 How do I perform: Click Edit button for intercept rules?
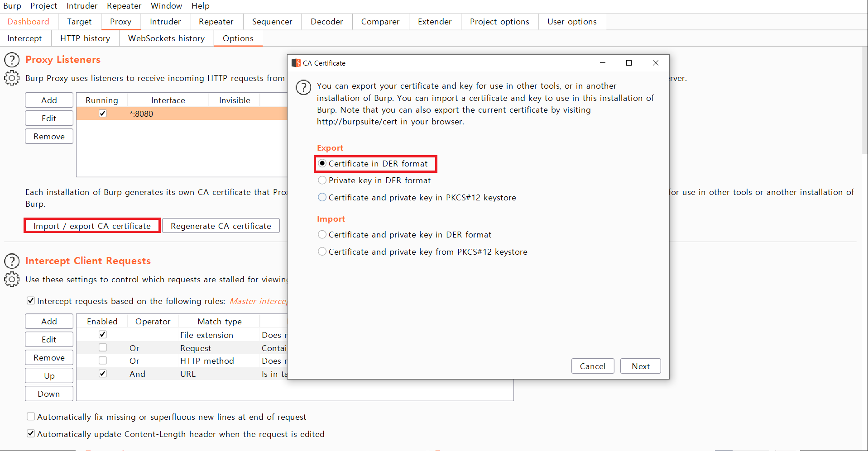coord(49,339)
